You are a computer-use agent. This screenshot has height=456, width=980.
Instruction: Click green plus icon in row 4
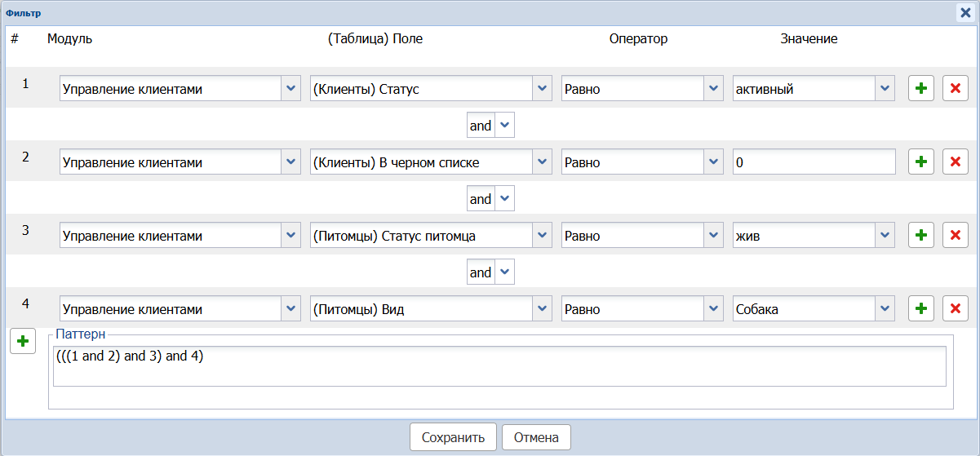click(x=921, y=309)
